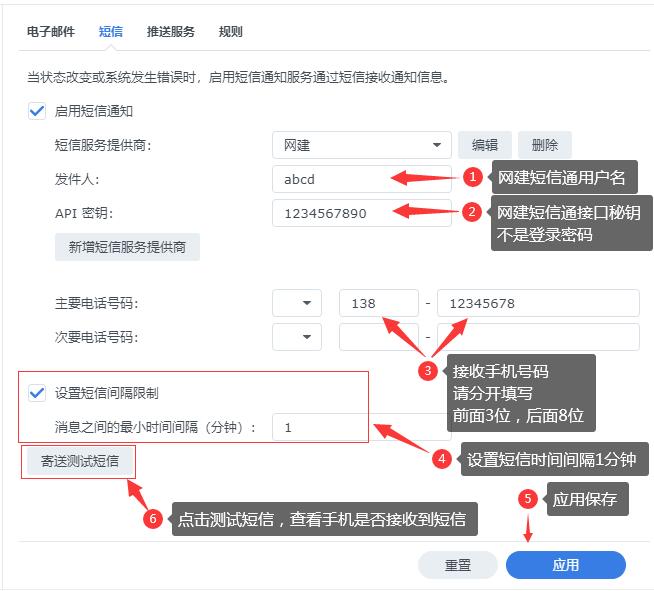Open the 规则 tab
Image resolution: width=654 pixels, height=591 pixels.
pyautogui.click(x=230, y=32)
